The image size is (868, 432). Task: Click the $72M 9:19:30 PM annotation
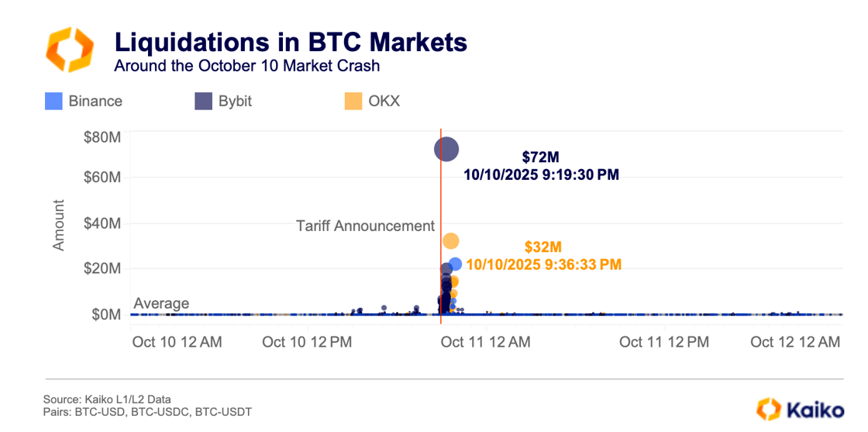pos(541,167)
